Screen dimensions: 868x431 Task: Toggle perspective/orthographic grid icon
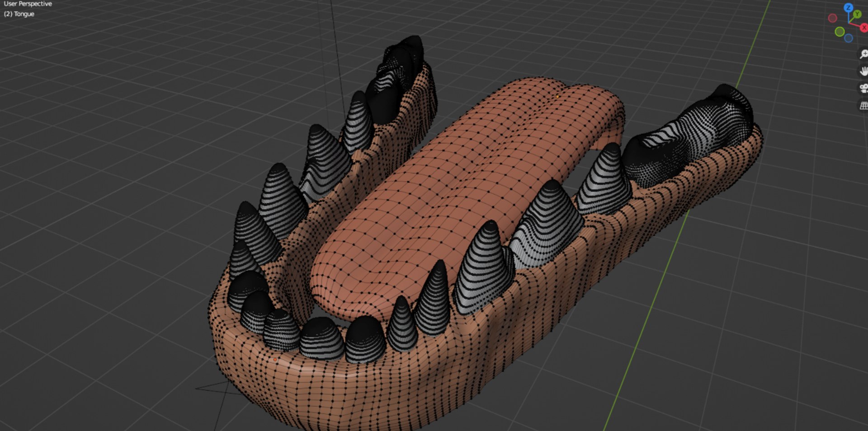point(863,105)
